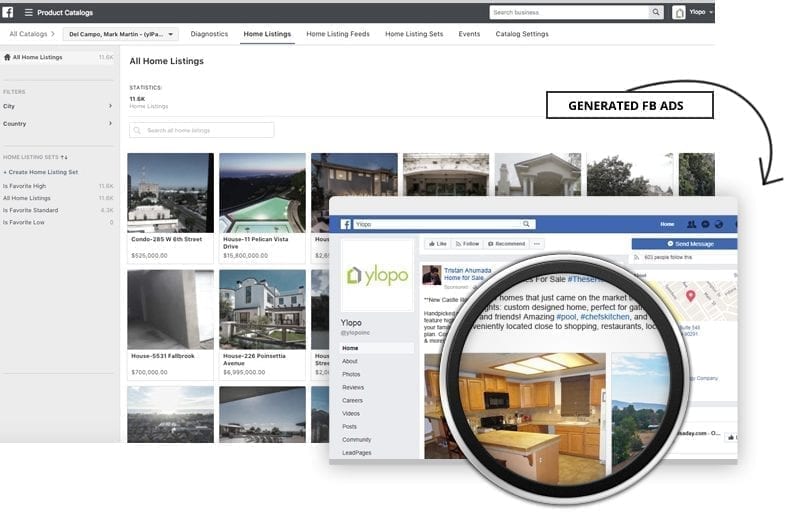Click the Ylopo page logo image

(x=377, y=276)
